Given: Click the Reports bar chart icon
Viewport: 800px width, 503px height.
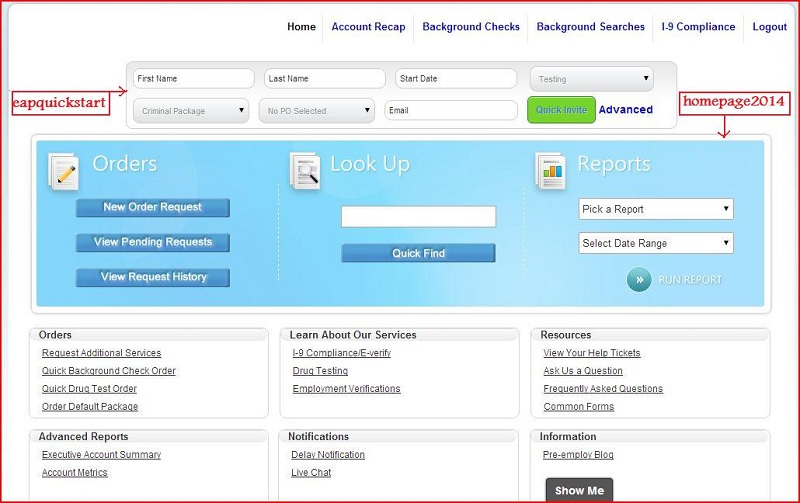Looking at the screenshot, I should point(551,171).
